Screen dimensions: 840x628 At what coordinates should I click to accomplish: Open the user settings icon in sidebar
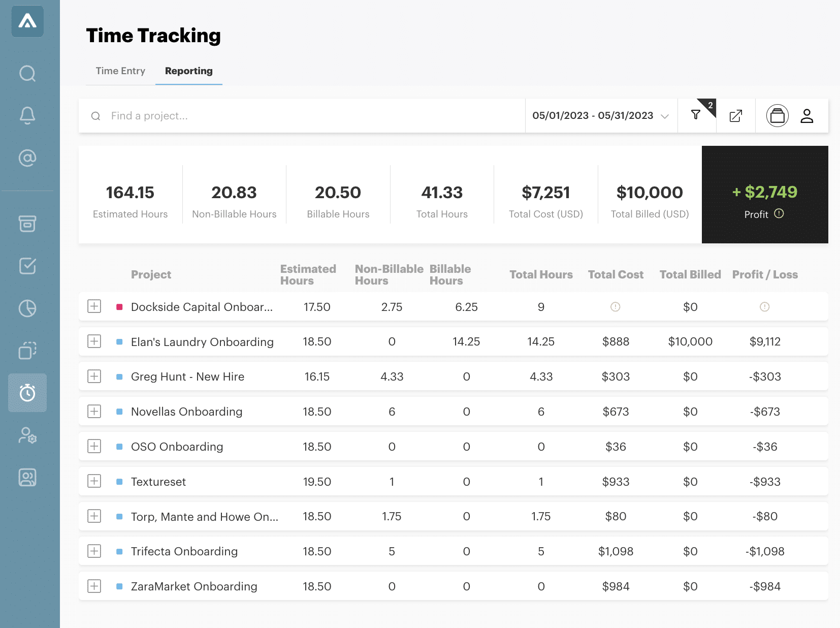(27, 435)
